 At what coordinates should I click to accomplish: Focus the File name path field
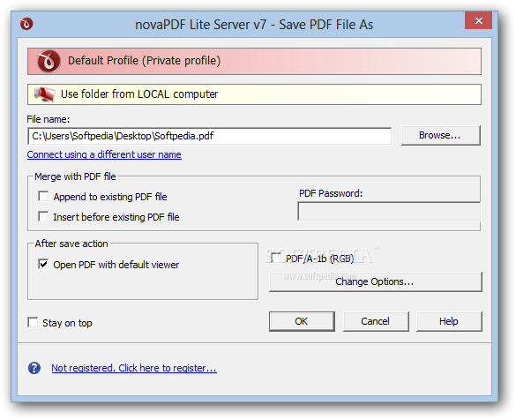click(x=210, y=136)
